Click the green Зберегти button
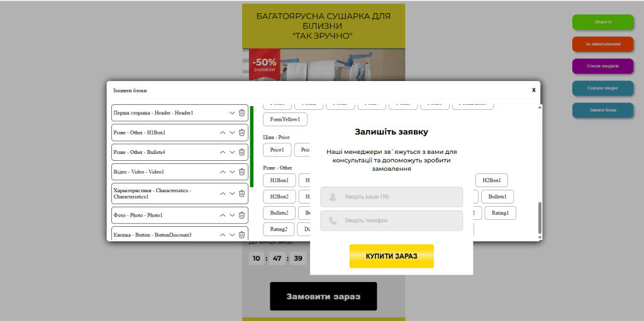This screenshot has height=321, width=644. pos(602,22)
